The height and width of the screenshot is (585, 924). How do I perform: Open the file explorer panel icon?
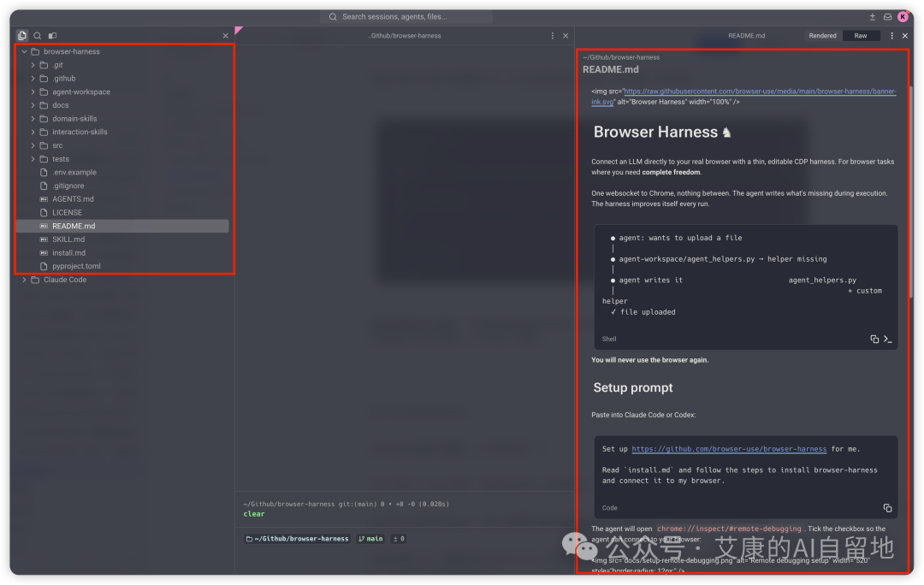pyautogui.click(x=22, y=35)
